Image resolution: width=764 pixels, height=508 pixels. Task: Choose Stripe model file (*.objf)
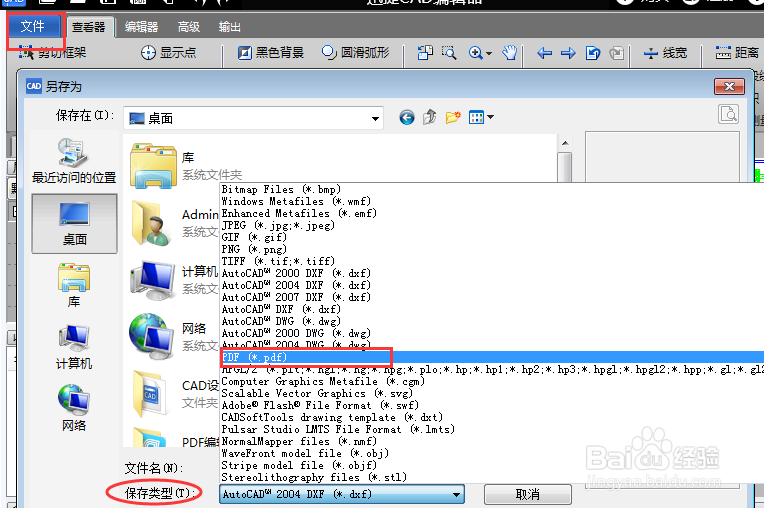[299, 465]
